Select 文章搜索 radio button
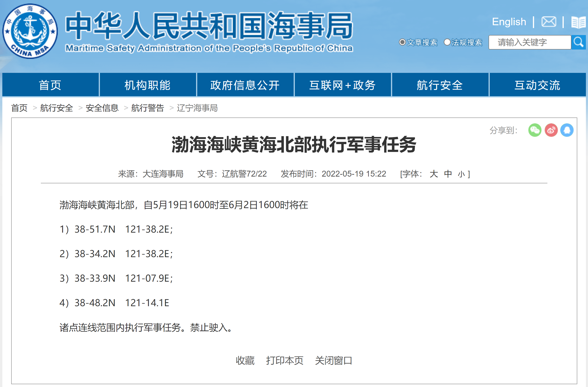 [402, 42]
